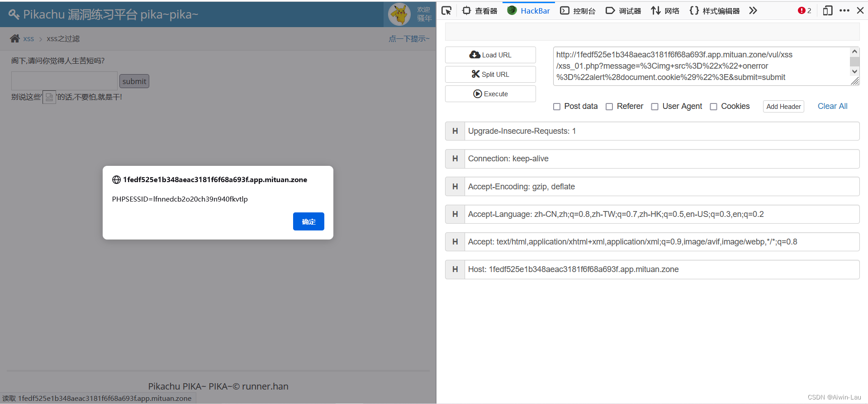
Task: Click the 点一下提示~ hint link
Action: (409, 39)
